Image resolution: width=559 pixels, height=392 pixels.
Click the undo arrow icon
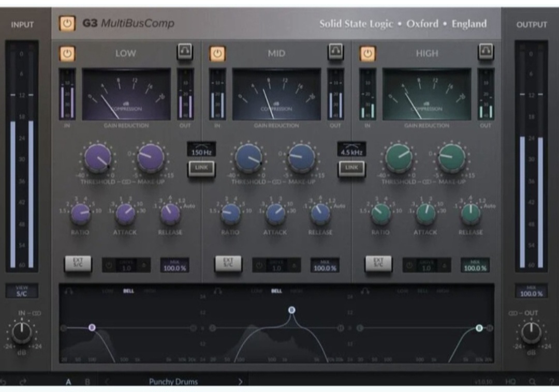tap(3, 382)
